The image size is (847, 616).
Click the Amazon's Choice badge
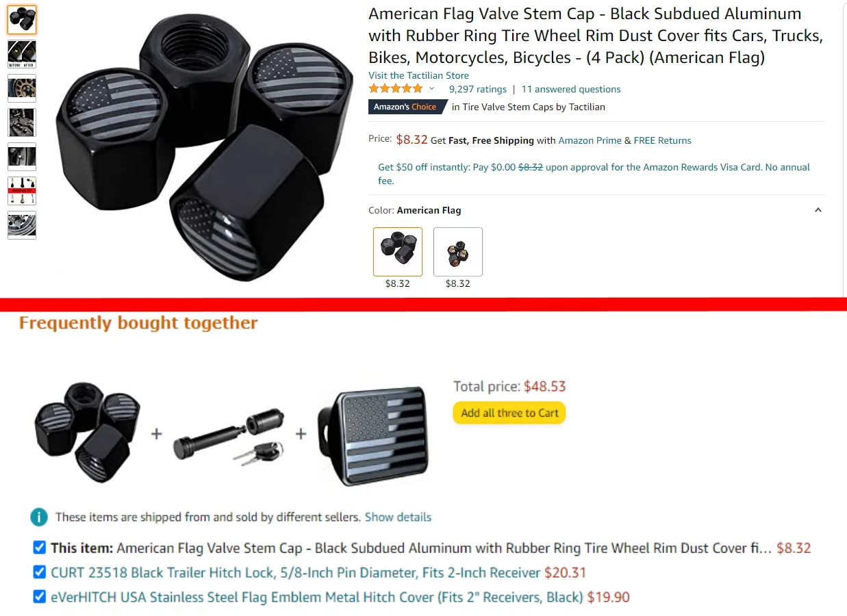coord(405,107)
